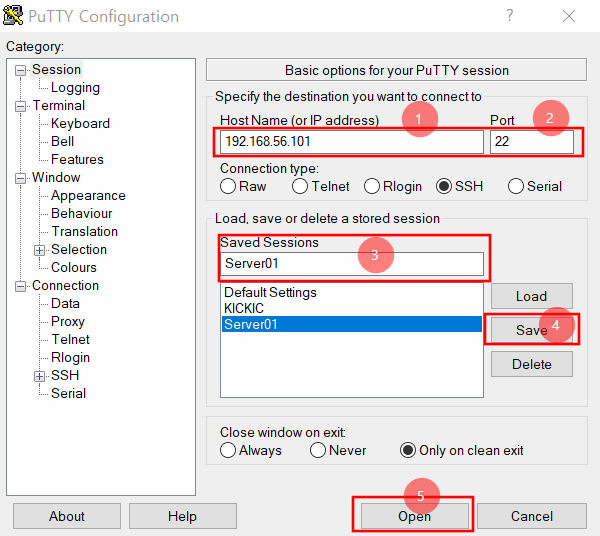
Task: Open the SSH connection
Action: [414, 516]
